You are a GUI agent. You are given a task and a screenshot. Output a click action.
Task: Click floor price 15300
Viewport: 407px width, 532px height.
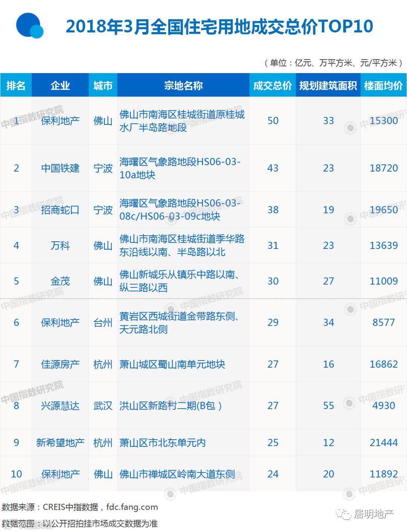(x=384, y=121)
